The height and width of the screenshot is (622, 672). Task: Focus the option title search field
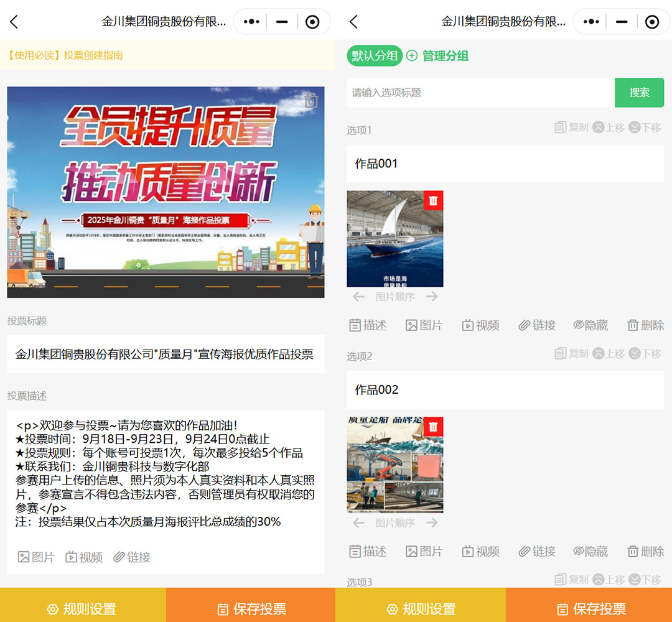click(x=480, y=93)
